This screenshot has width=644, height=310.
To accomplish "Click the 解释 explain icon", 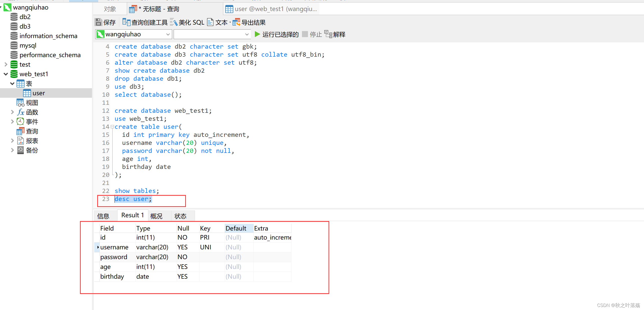I will click(328, 34).
